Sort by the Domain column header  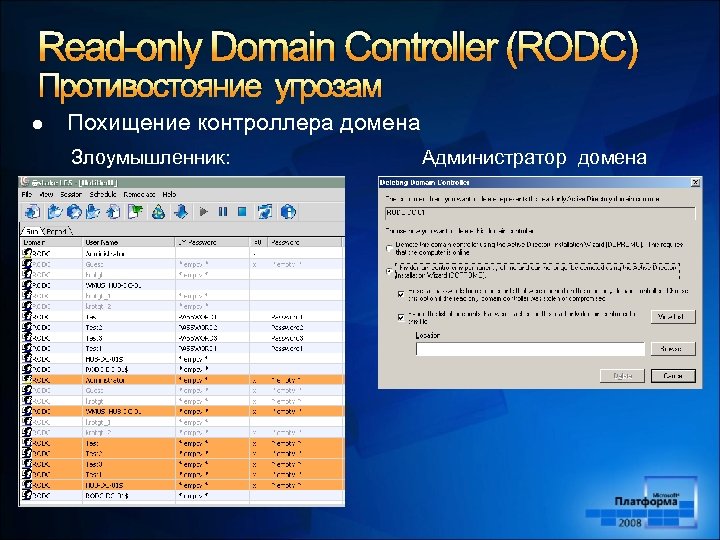click(52, 242)
